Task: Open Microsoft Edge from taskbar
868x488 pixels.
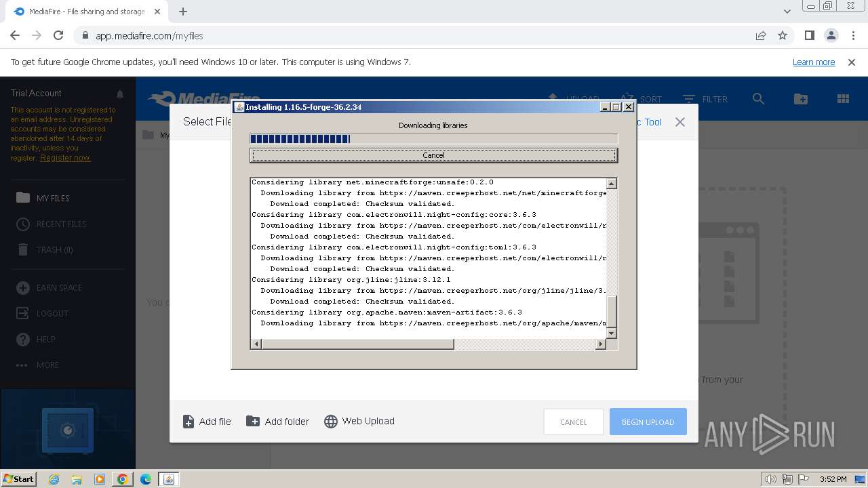Action: point(146,479)
